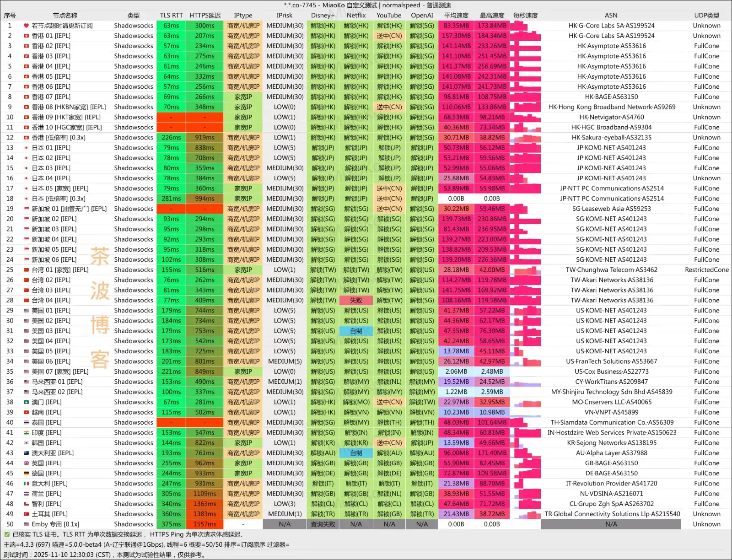Click the Australia flag beside 澳大利亚 [IEPL]

point(26,453)
